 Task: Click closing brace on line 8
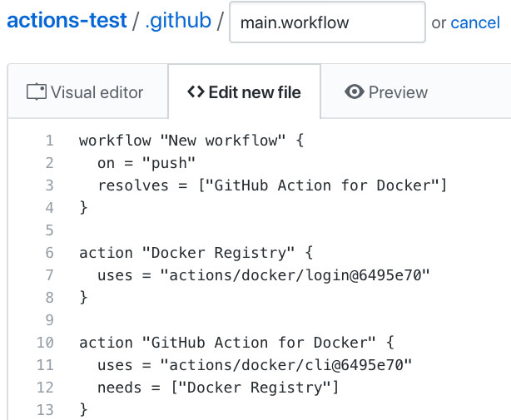pos(84,298)
